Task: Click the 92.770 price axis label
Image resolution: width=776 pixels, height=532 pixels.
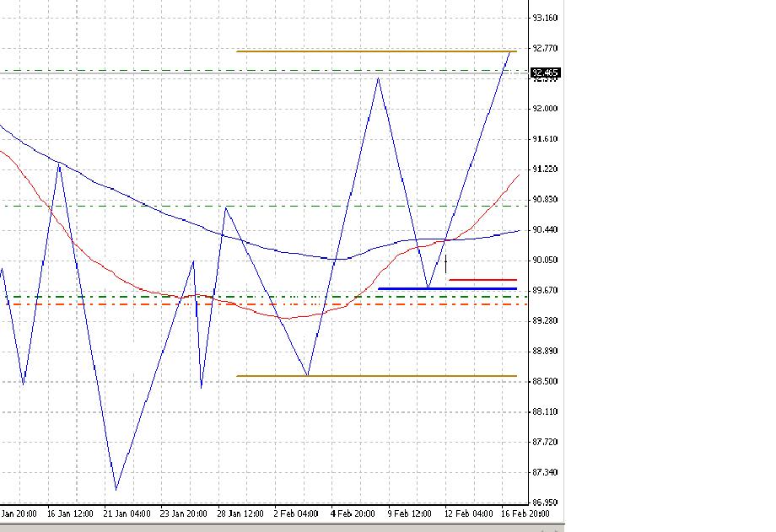Action: click(x=545, y=48)
